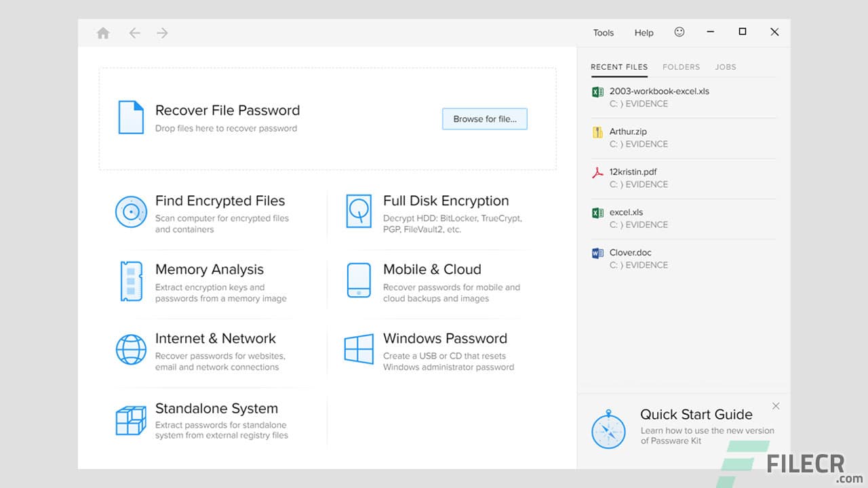The width and height of the screenshot is (868, 488).
Task: Dismiss the Quick Start Guide panel
Action: (775, 405)
